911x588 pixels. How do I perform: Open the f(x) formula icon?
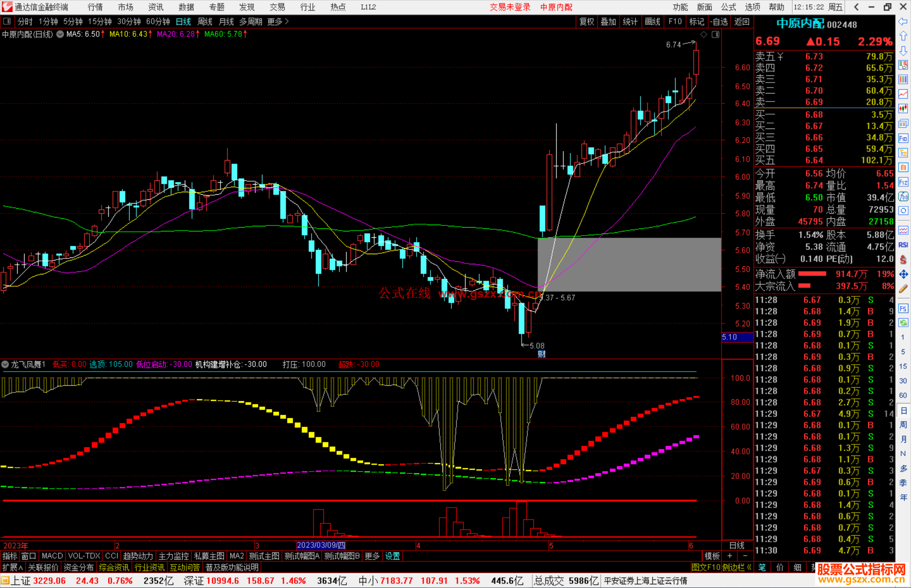(903, 196)
